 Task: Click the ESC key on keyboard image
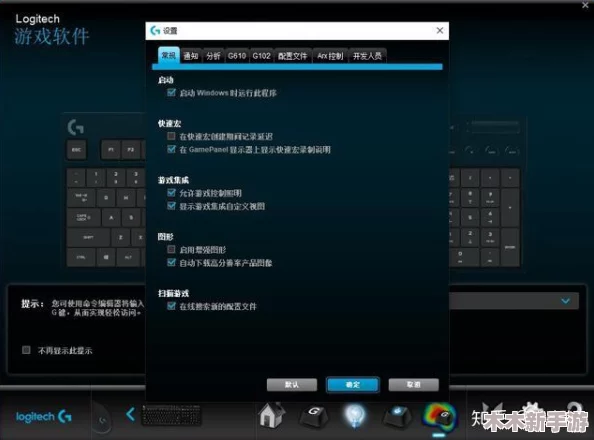click(77, 150)
